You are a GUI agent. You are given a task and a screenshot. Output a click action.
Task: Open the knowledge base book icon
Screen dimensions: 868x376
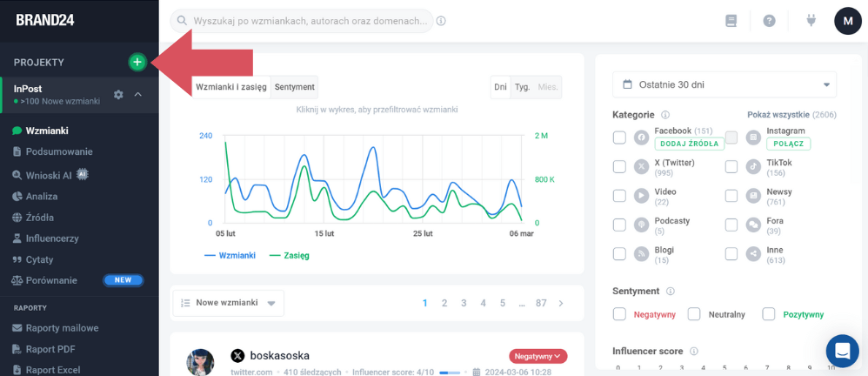[x=731, y=21]
